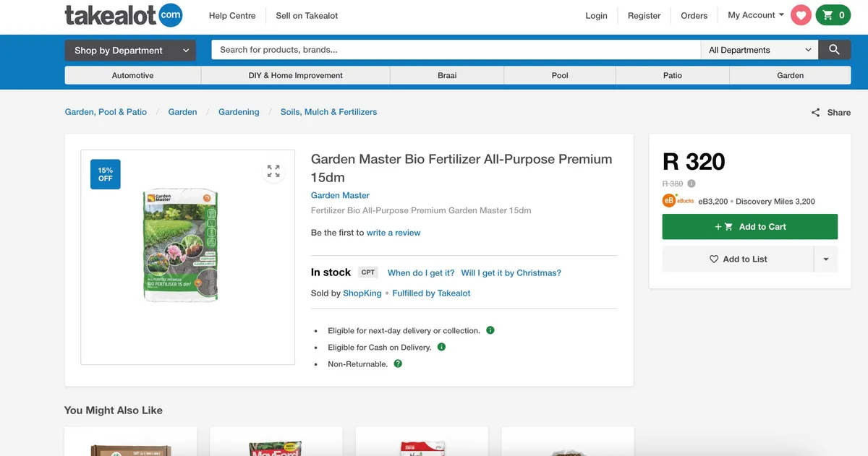Open the Shop by Department dropdown
Viewport: 868px width, 456px height.
pyautogui.click(x=130, y=51)
